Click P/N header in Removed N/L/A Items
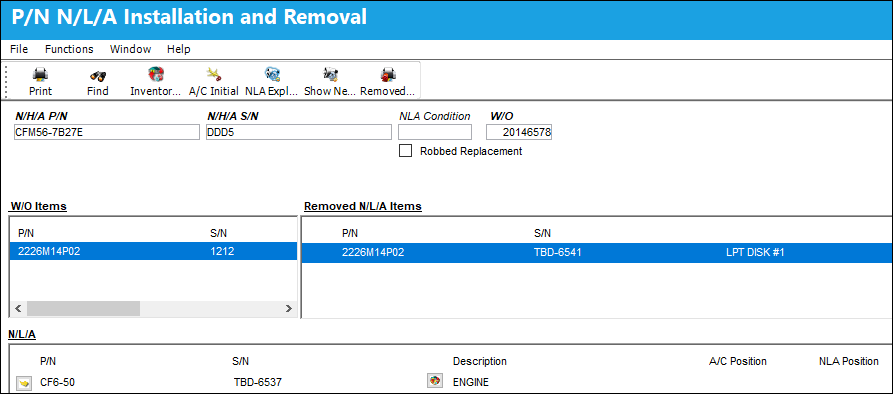The width and height of the screenshot is (893, 394). point(350,233)
